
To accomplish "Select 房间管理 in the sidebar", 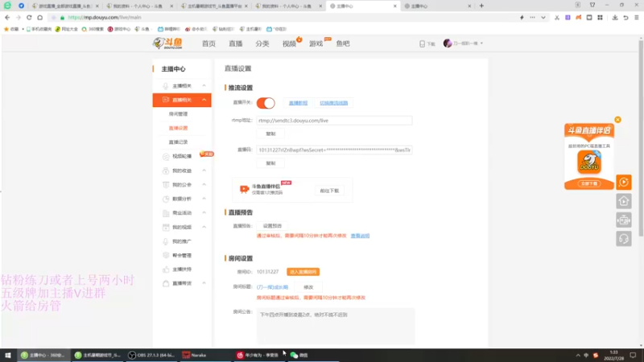I will [178, 114].
